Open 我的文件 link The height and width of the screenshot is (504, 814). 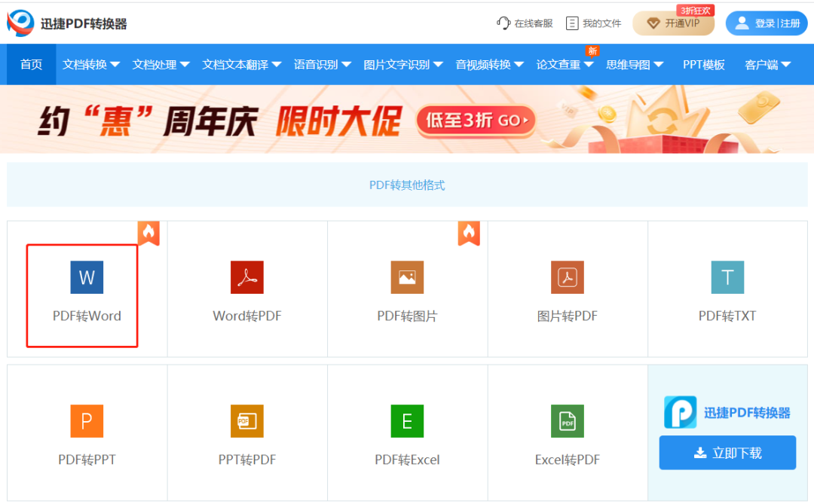tap(593, 23)
